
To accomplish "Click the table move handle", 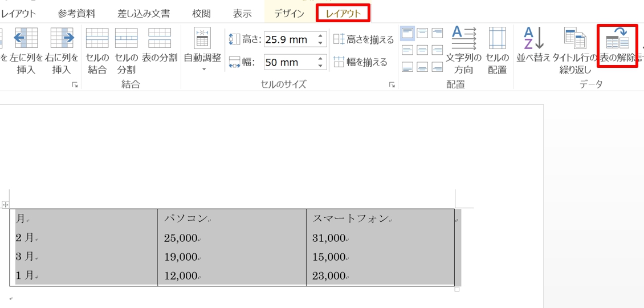I will tap(5, 204).
